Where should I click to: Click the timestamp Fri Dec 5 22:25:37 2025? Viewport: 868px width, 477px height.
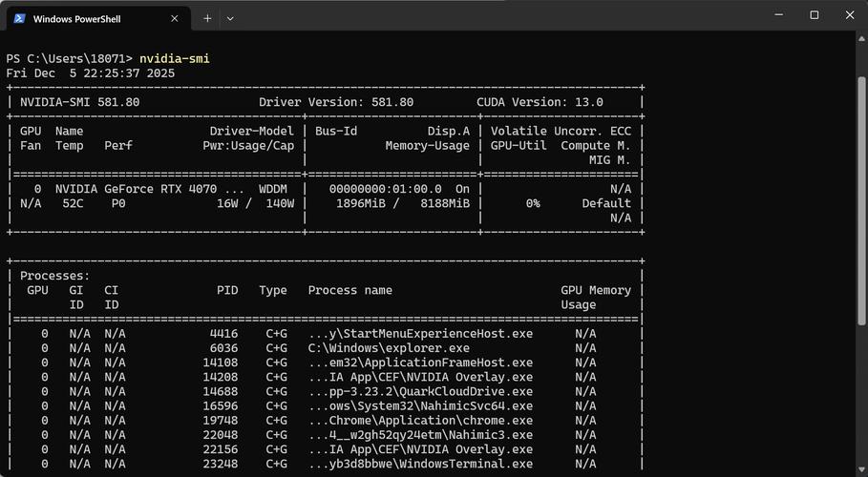90,73
